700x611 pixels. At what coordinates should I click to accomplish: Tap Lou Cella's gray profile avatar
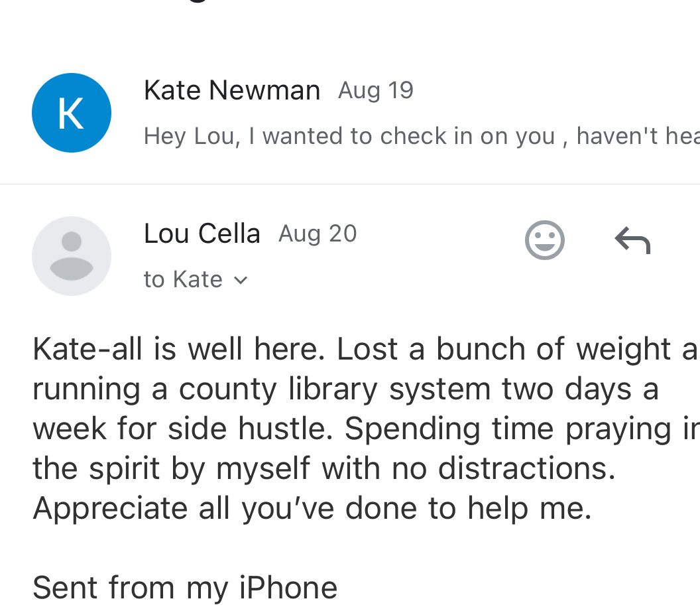click(x=72, y=256)
